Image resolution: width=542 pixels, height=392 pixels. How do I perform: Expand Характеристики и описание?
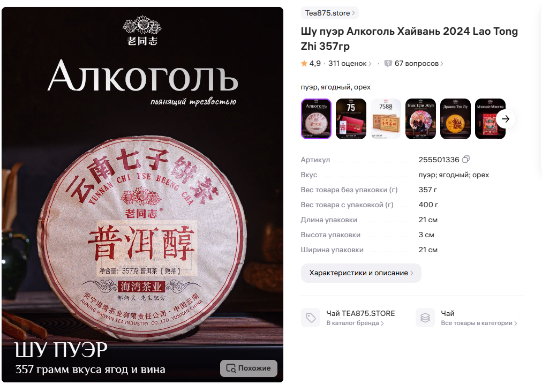coord(361,273)
